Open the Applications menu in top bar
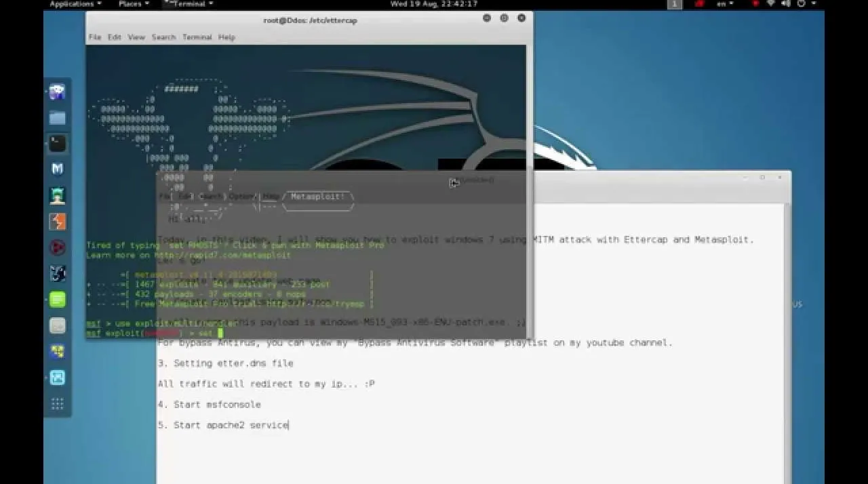Viewport: 868px width, 484px height. pos(75,4)
